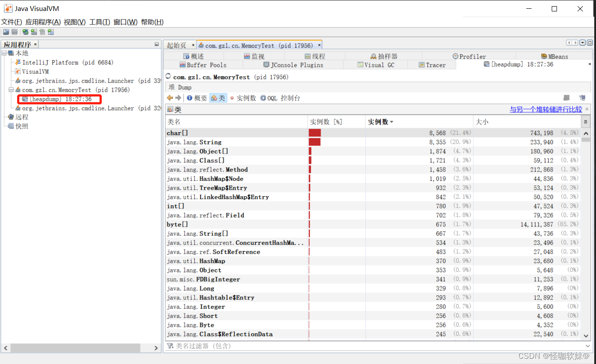The height and width of the screenshot is (364, 596).
Task: Collapse the 本地 tree node
Action: [4, 53]
